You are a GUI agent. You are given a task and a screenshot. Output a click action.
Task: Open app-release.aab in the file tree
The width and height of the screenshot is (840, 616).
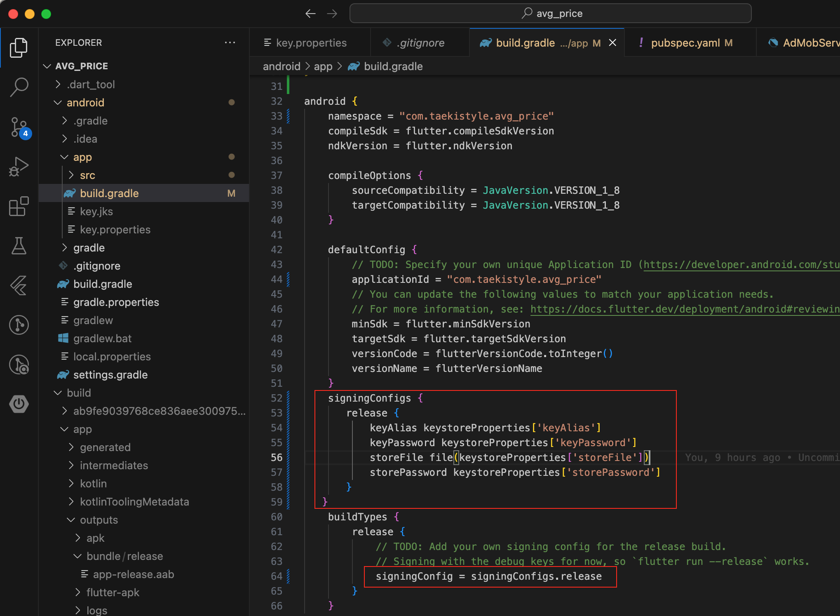click(x=133, y=574)
